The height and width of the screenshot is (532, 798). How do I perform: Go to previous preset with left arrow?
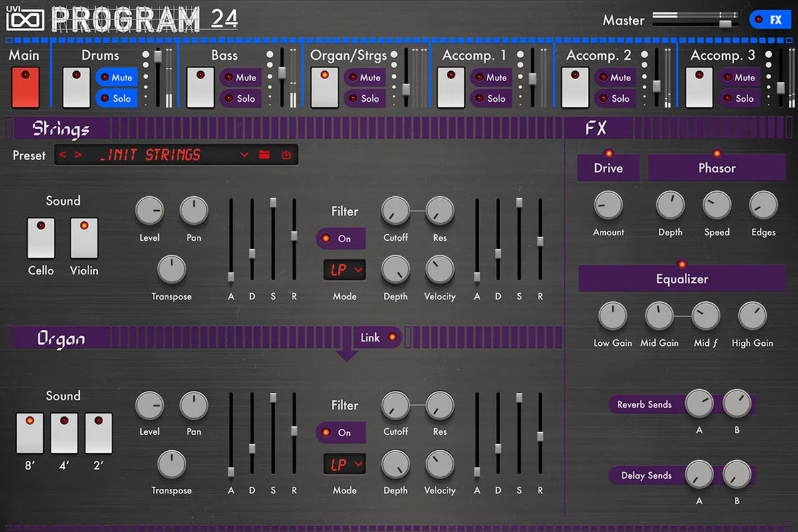pyautogui.click(x=63, y=155)
